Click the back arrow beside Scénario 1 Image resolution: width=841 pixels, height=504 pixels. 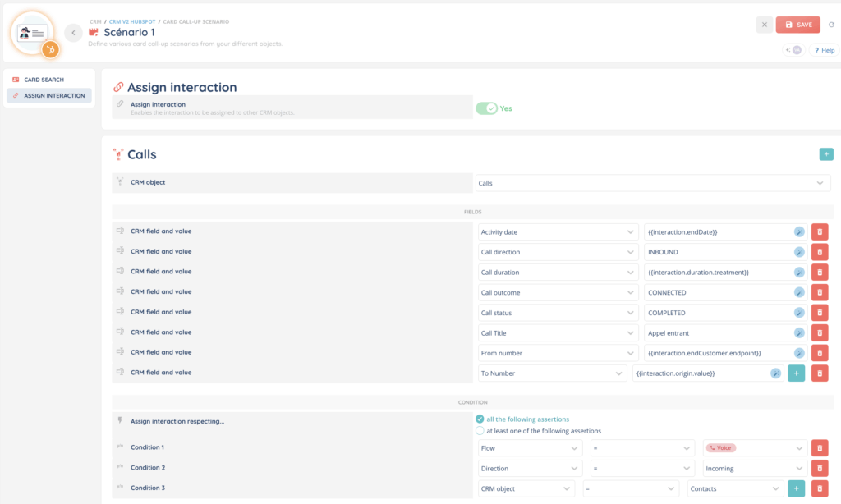click(73, 33)
